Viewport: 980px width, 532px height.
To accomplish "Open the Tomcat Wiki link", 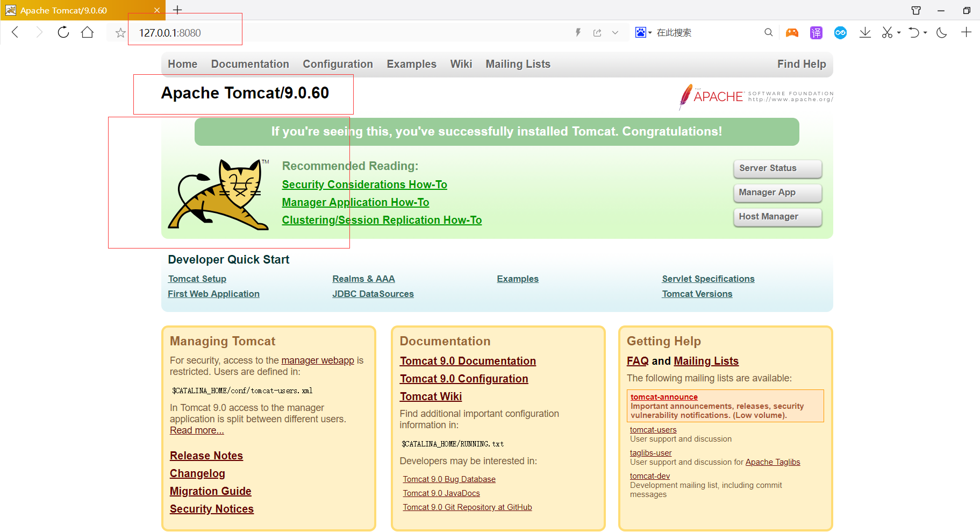I will point(431,396).
